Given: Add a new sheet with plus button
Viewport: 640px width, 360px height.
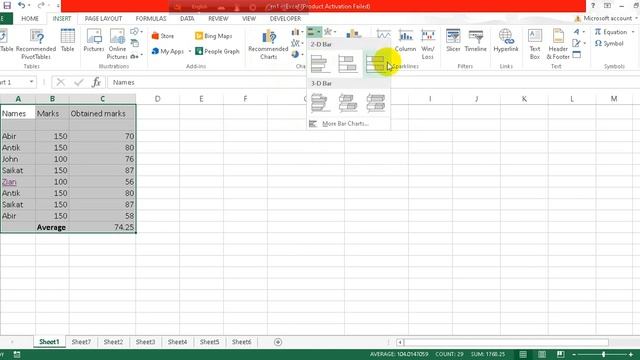Looking at the screenshot, I should click(278, 342).
